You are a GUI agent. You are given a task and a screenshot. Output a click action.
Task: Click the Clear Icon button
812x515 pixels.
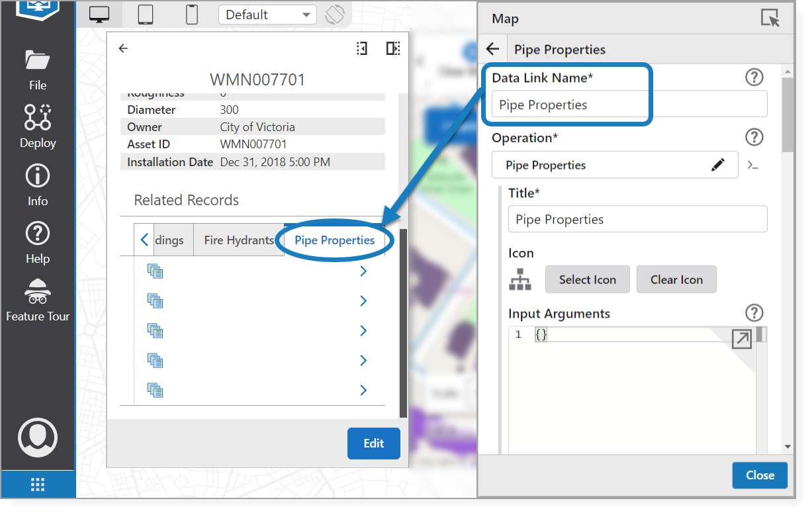click(676, 279)
